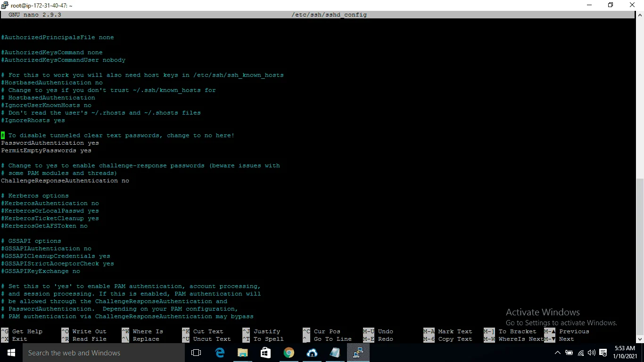Click the #KerberosOrLocalPasswd yes line

(50, 211)
